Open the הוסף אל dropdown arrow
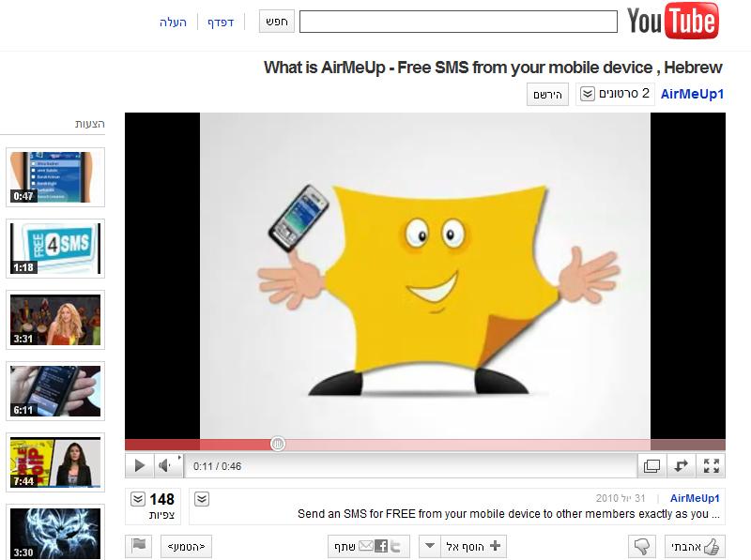Image resolution: width=751 pixels, height=560 pixels. [430, 546]
